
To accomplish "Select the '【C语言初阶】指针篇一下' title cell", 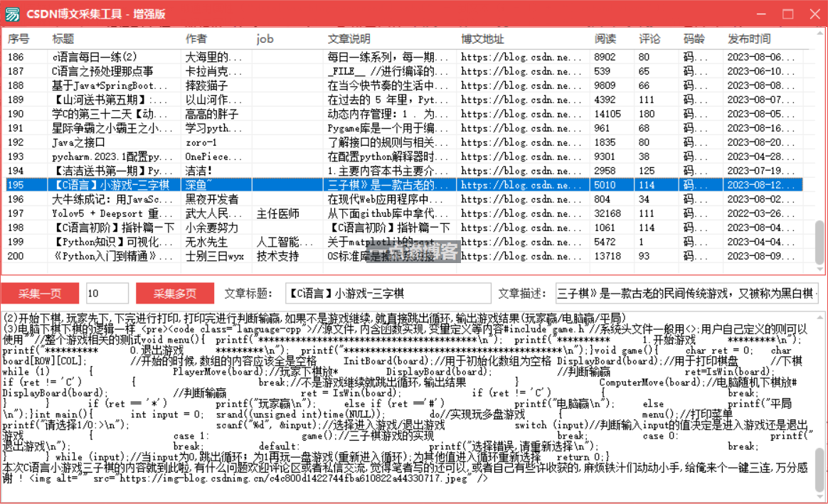I will coord(113,228).
